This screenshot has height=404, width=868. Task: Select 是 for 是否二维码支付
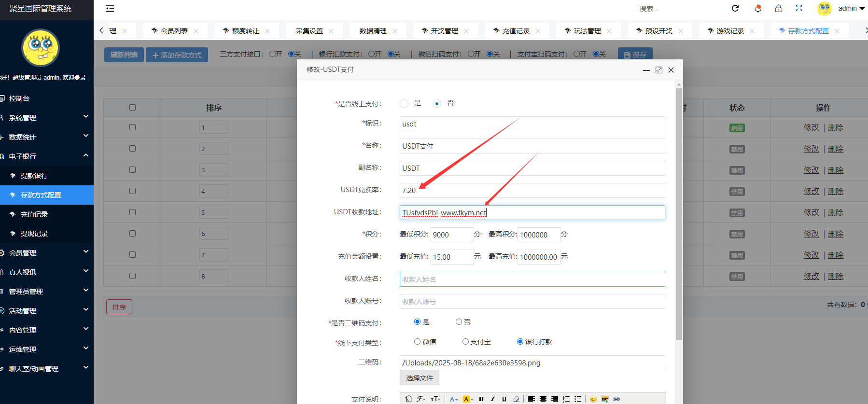coord(417,322)
